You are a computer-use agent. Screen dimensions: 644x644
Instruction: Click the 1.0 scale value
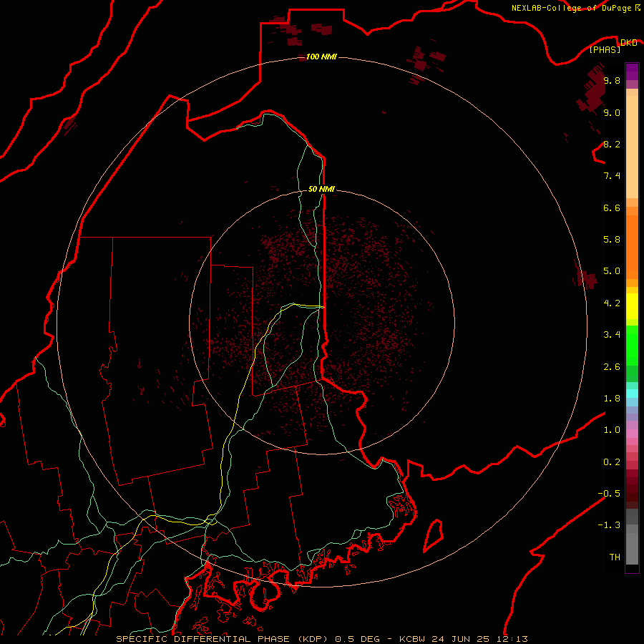pyautogui.click(x=612, y=430)
